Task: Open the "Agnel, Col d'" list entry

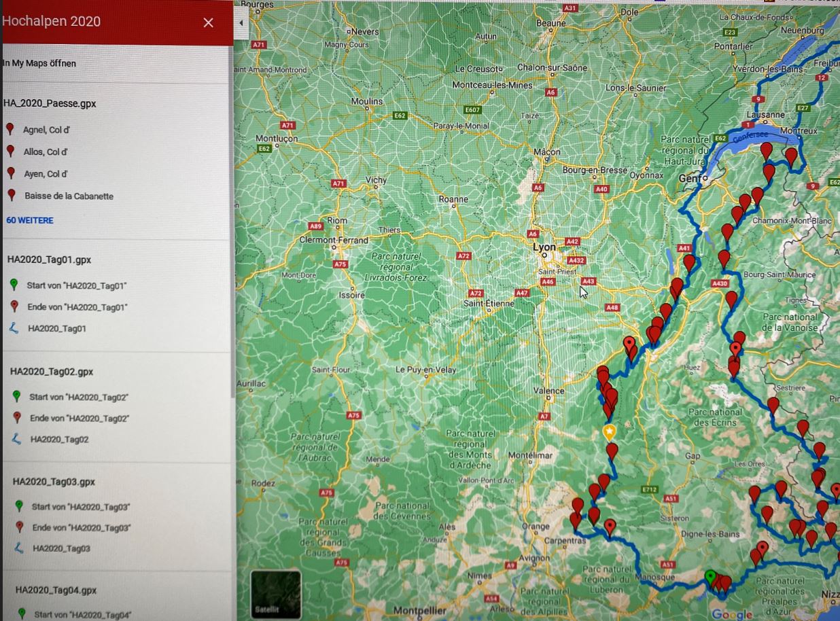Action: [46, 130]
